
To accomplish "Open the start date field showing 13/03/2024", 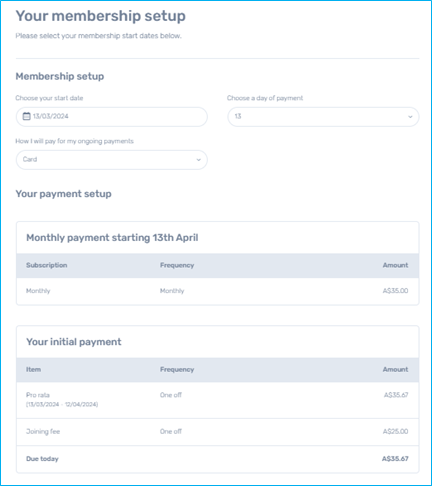I will point(112,117).
